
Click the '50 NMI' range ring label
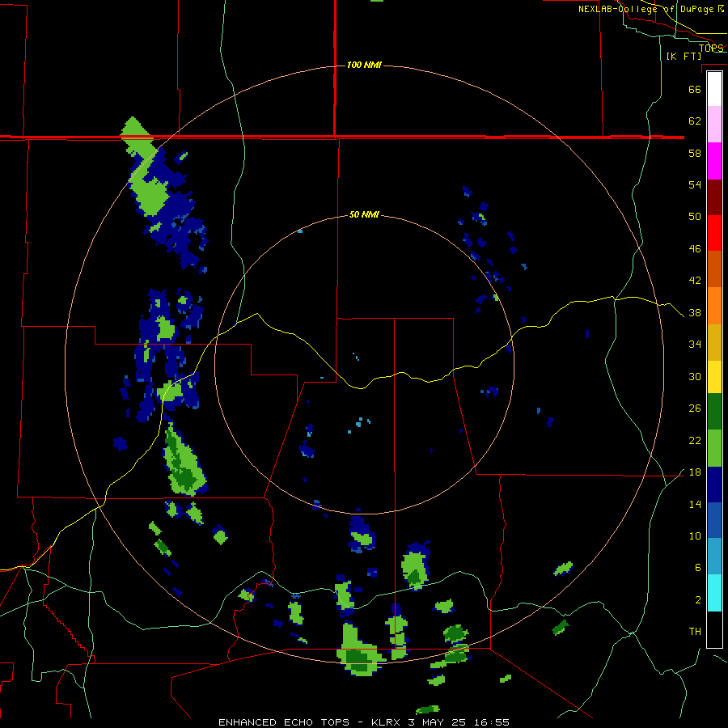point(364,214)
